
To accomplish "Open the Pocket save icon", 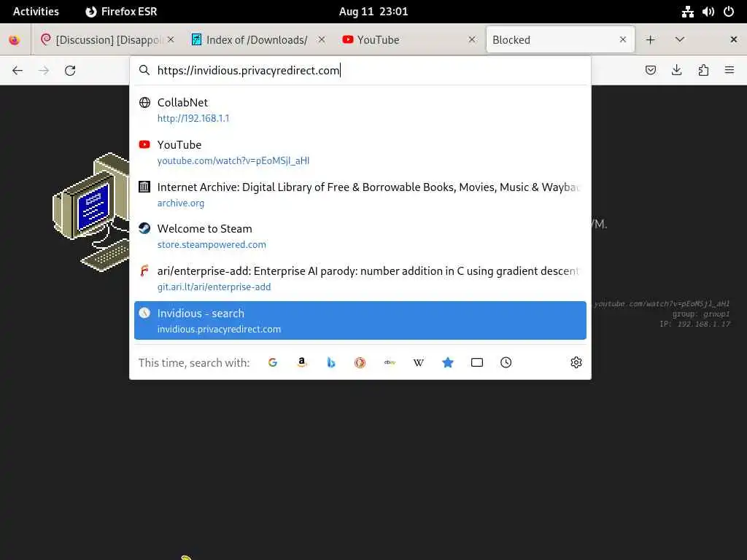I will (650, 71).
